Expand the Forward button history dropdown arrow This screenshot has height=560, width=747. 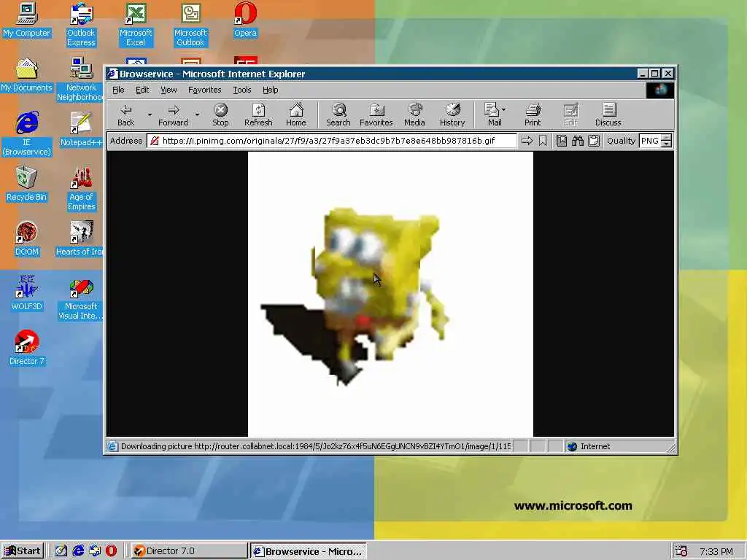(197, 114)
